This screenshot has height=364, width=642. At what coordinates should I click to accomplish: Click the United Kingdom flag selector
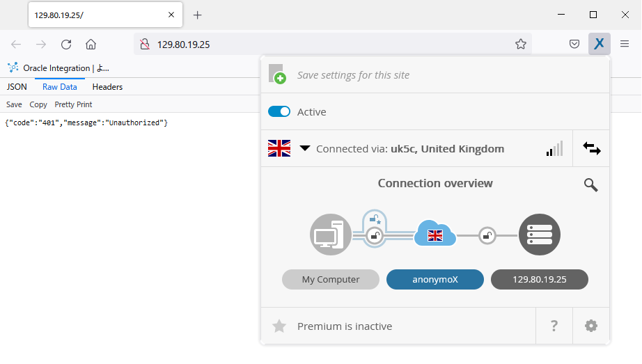click(279, 148)
